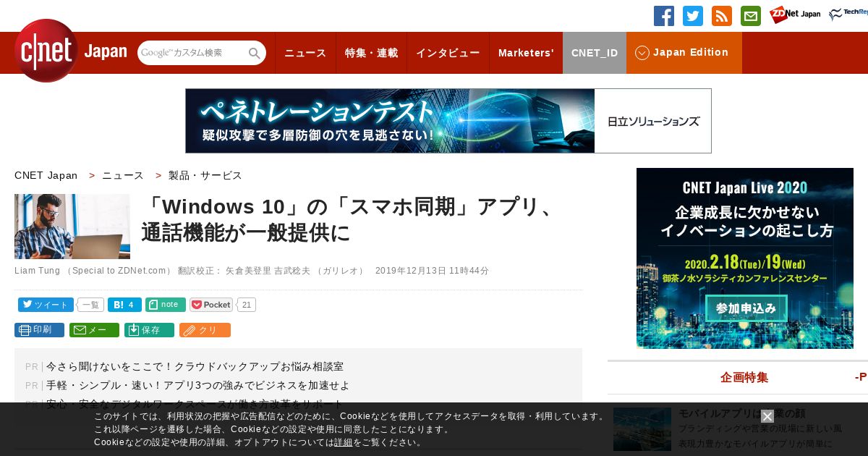Click the Hatena B! bookmark button

tap(124, 305)
